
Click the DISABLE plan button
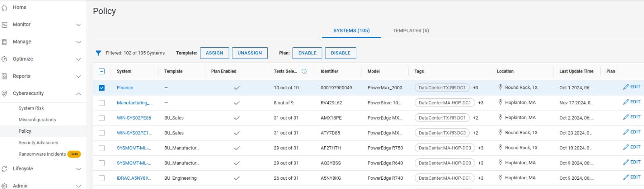click(x=341, y=53)
